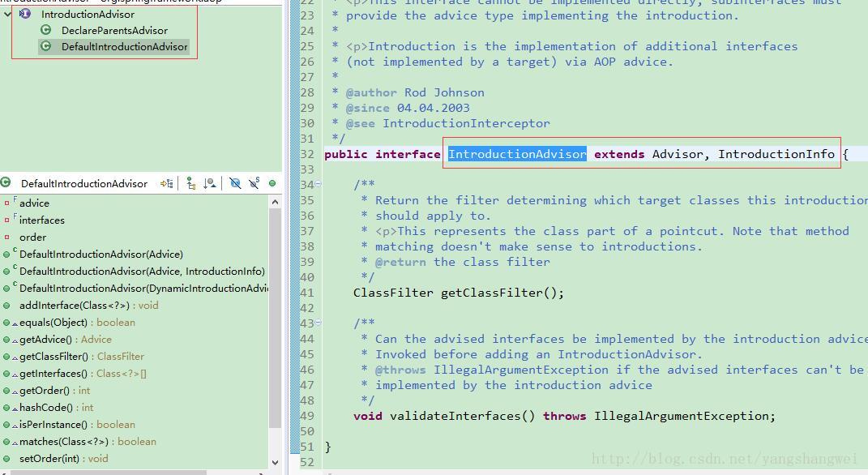Toggle Hide Static Fields and Methods
Image resolution: width=868 pixels, height=475 pixels.
click(254, 184)
